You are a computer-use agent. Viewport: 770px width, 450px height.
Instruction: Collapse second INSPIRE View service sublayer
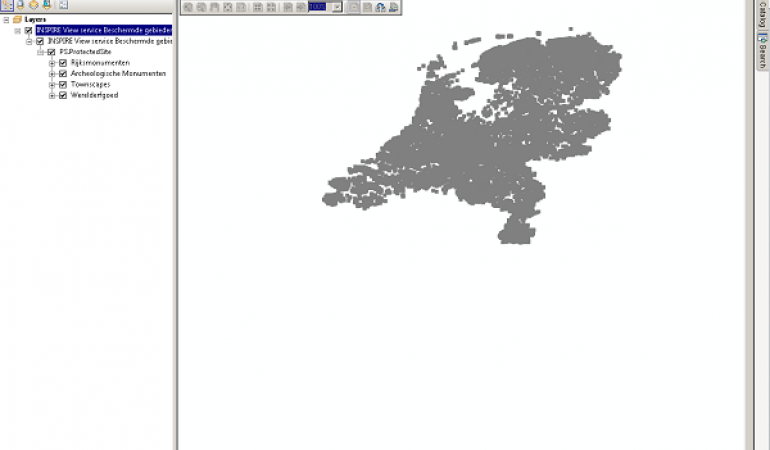coord(29,41)
